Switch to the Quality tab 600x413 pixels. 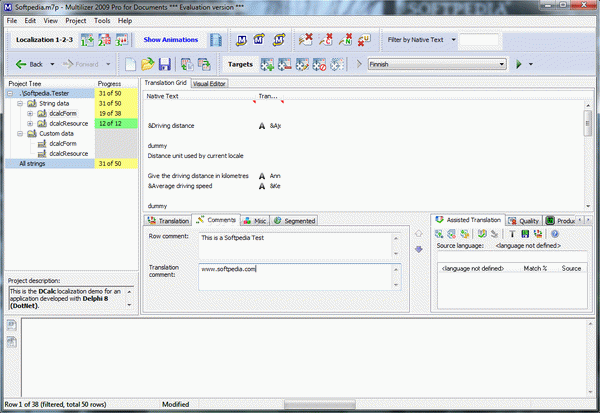click(x=524, y=221)
